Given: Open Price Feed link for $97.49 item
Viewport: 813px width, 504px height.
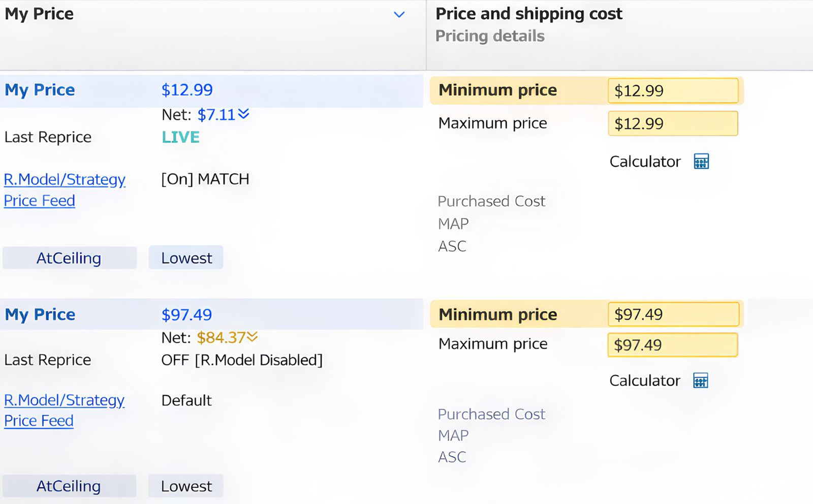Looking at the screenshot, I should click(x=39, y=421).
